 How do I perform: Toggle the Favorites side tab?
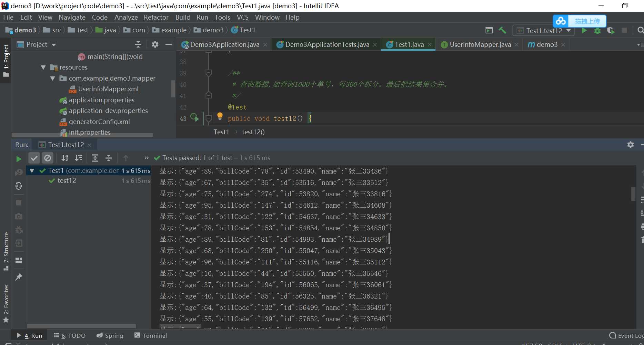click(x=6, y=303)
